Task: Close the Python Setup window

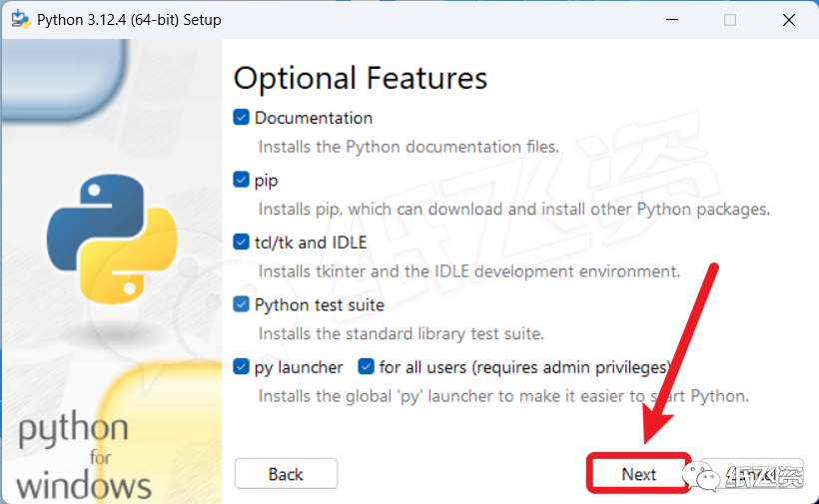Action: (789, 20)
